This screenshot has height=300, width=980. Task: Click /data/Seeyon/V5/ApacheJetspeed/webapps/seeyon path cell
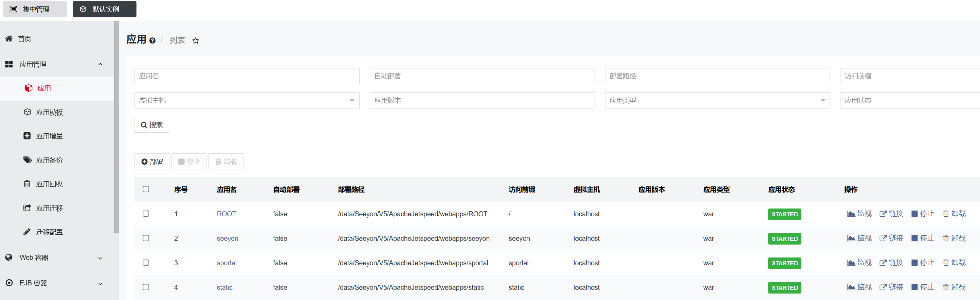point(414,238)
